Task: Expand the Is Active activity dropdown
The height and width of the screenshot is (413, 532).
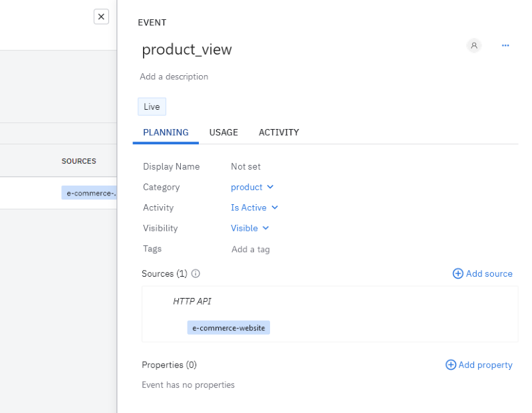Action: tap(254, 207)
